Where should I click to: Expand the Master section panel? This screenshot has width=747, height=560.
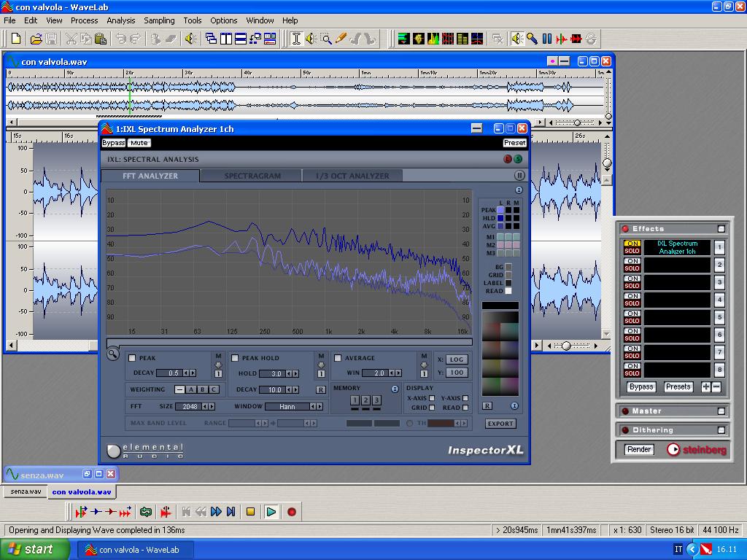tap(721, 411)
